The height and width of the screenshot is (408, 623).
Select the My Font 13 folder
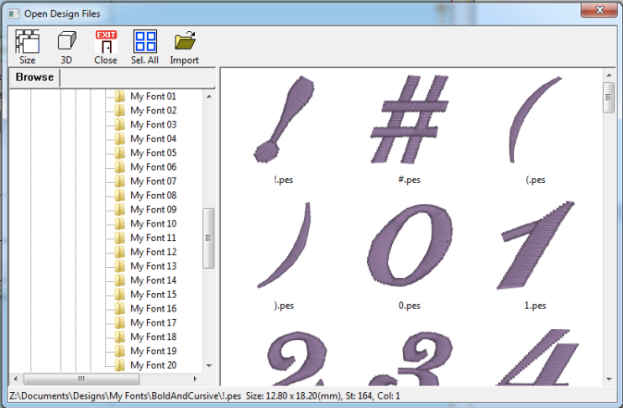click(153, 266)
